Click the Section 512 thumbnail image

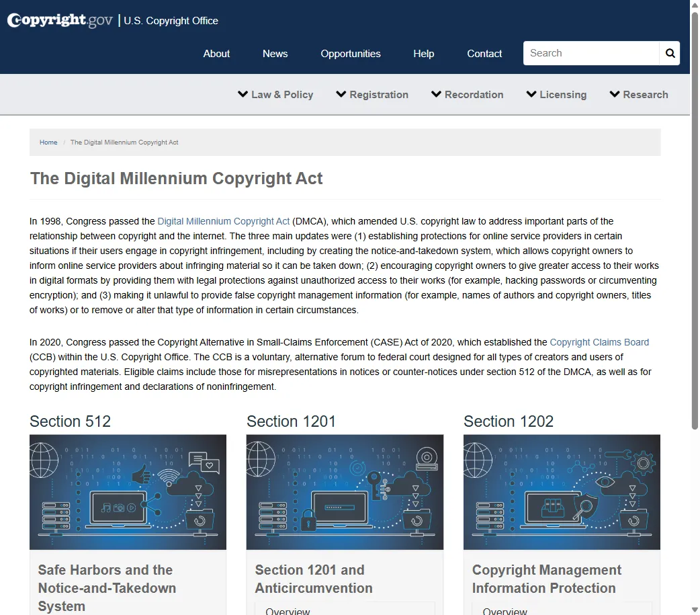click(128, 492)
